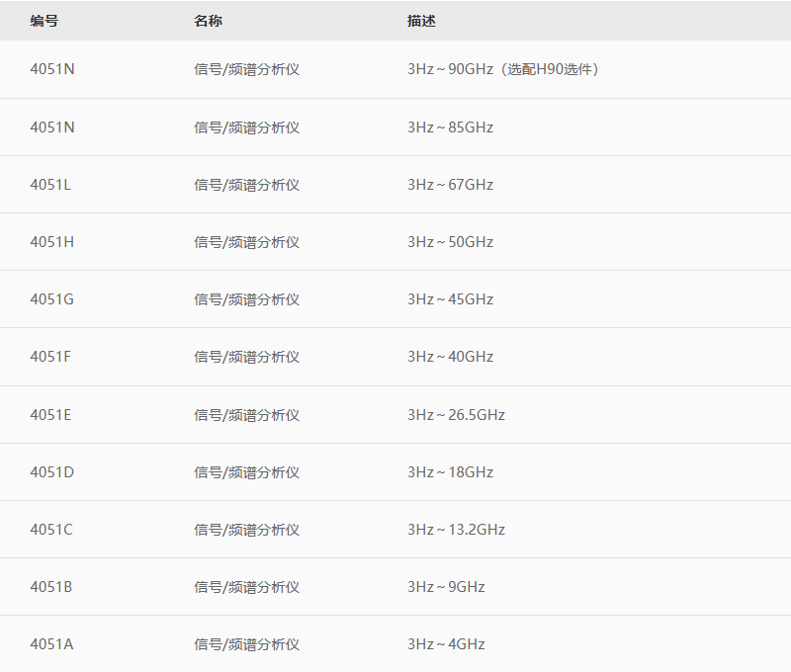Select model number 4051D
This screenshot has width=791, height=672.
click(x=52, y=472)
